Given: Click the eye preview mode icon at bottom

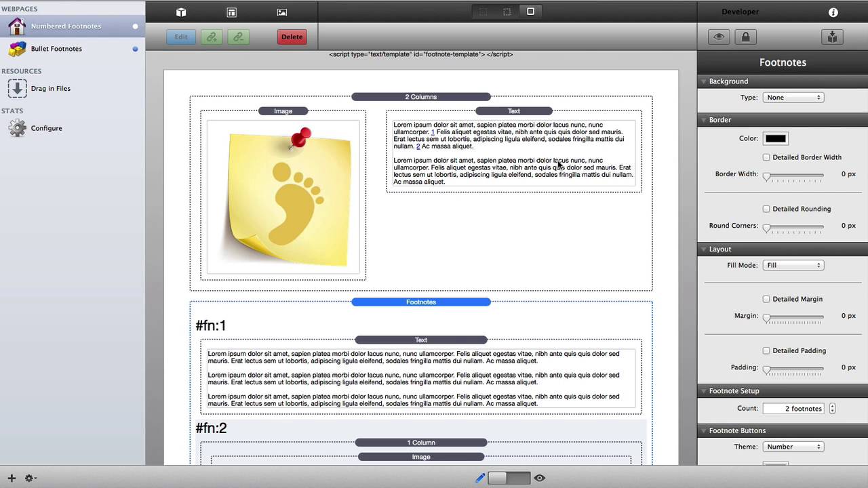Looking at the screenshot, I should coord(539,478).
